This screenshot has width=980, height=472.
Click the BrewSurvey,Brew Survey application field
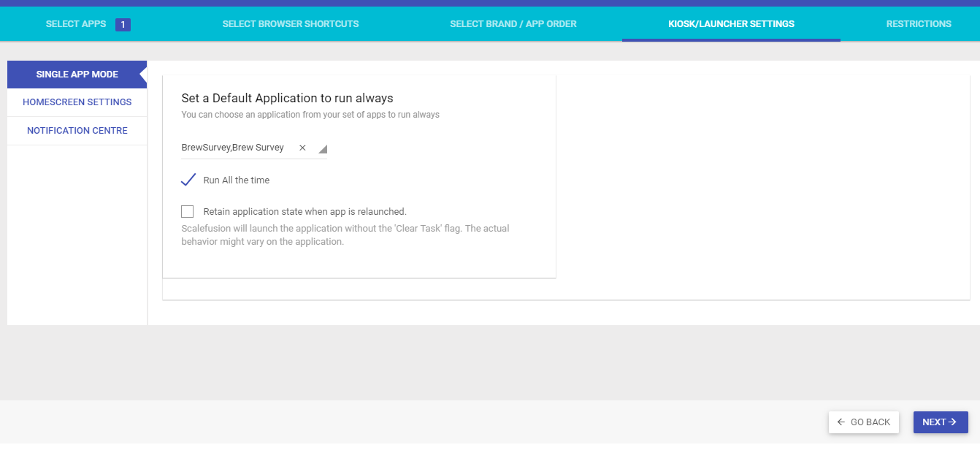point(254,148)
